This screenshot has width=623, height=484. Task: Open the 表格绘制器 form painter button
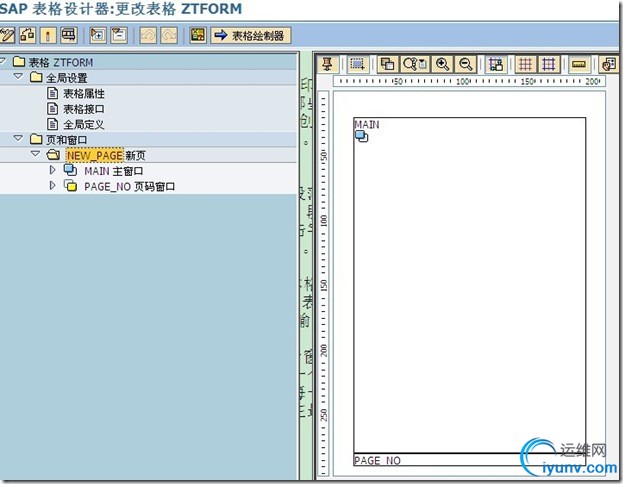[251, 36]
